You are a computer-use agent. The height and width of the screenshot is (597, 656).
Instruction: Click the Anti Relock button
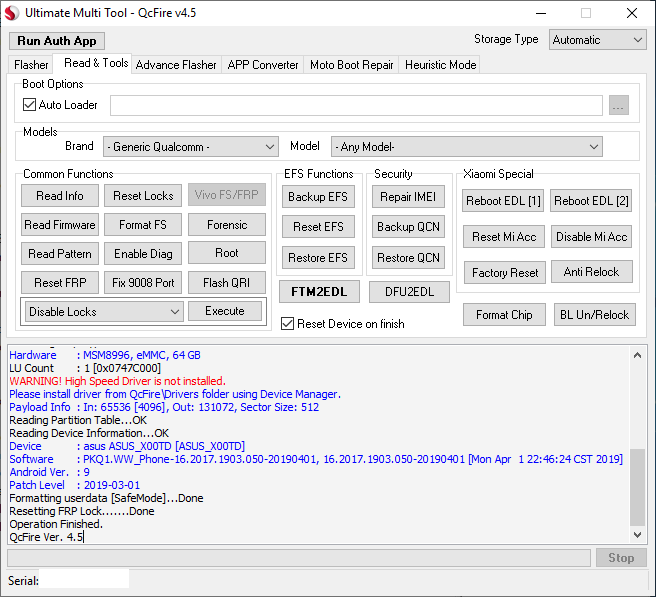coord(592,272)
